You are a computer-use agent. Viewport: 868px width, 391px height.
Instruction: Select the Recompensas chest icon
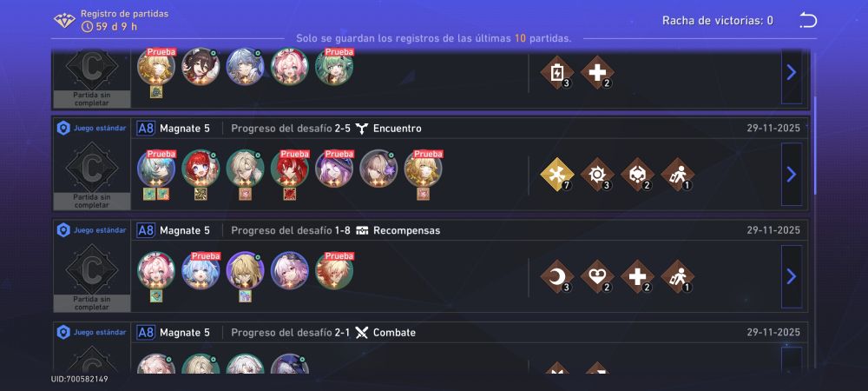(x=362, y=230)
